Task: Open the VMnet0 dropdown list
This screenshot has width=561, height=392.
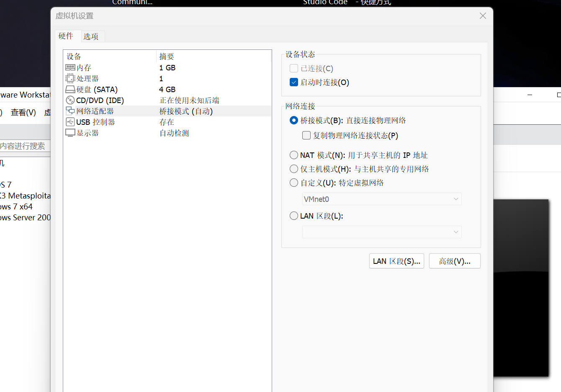Action: pos(381,199)
